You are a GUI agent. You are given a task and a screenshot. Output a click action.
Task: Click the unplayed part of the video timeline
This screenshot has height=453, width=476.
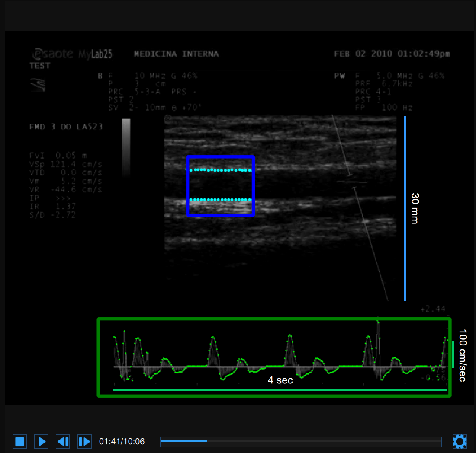[325, 441]
